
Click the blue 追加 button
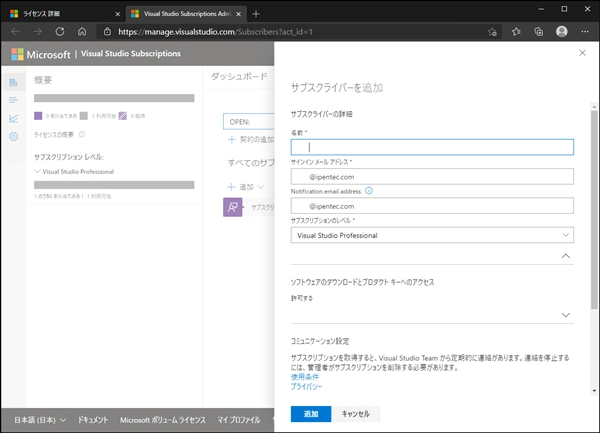point(311,414)
